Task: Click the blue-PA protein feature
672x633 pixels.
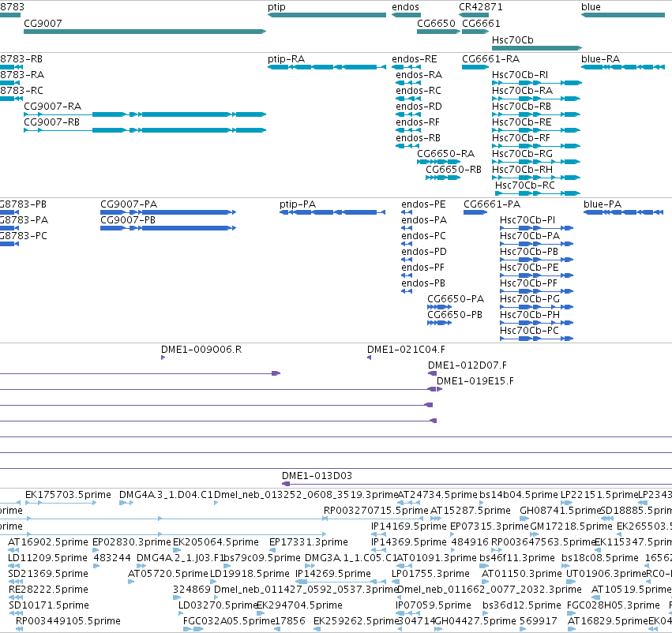Action: click(x=624, y=212)
